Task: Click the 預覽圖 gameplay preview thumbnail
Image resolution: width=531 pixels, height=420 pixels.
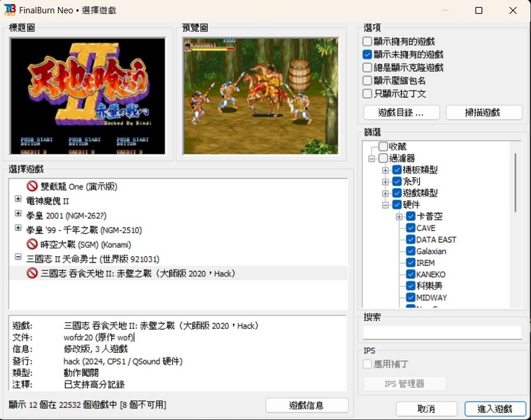Action: (x=260, y=96)
